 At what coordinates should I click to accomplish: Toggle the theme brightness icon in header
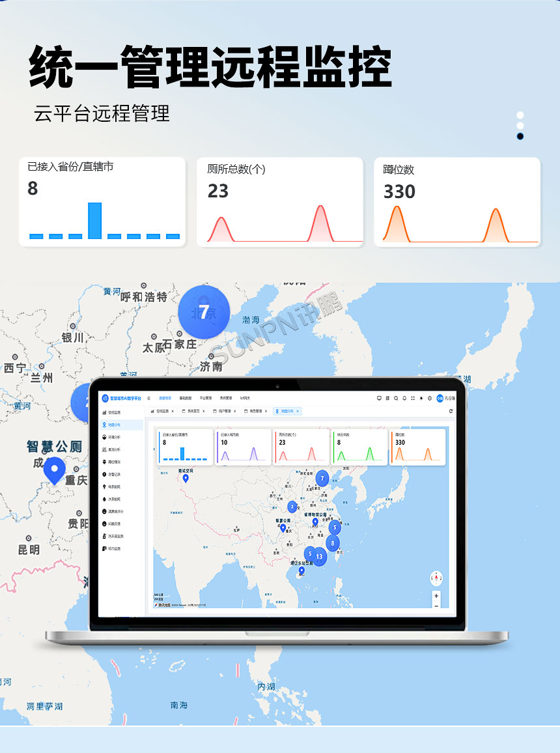421,398
